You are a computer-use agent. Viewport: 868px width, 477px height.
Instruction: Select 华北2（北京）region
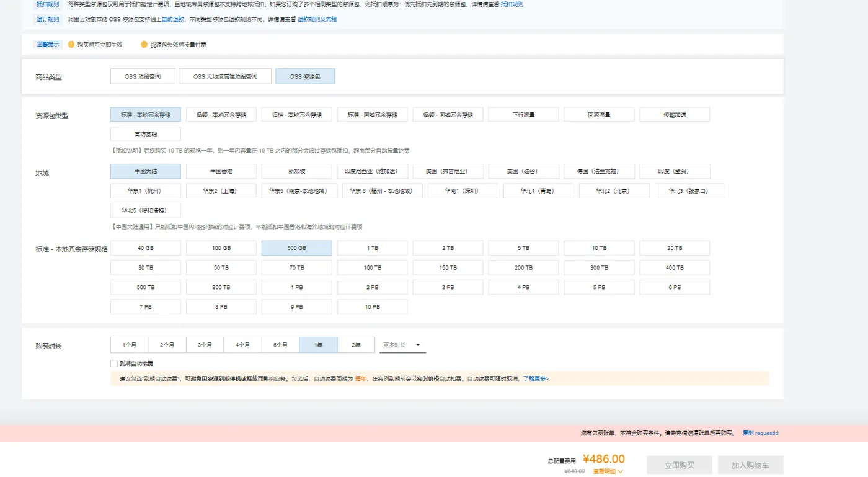(614, 191)
